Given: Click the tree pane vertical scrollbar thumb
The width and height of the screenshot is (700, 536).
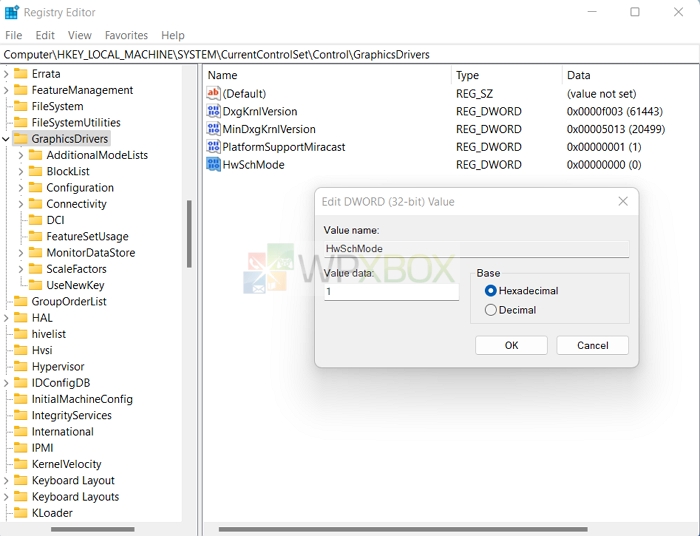Looking at the screenshot, I should pos(189,234).
